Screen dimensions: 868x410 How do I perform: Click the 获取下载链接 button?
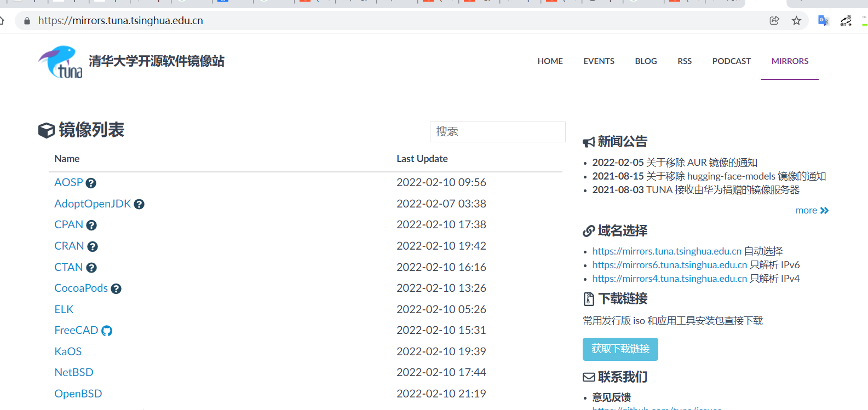(x=620, y=349)
